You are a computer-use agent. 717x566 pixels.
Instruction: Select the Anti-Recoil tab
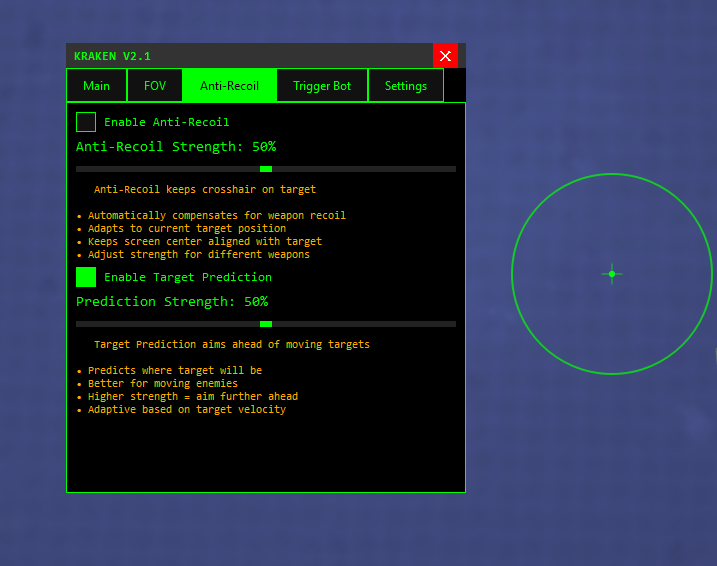coord(229,86)
